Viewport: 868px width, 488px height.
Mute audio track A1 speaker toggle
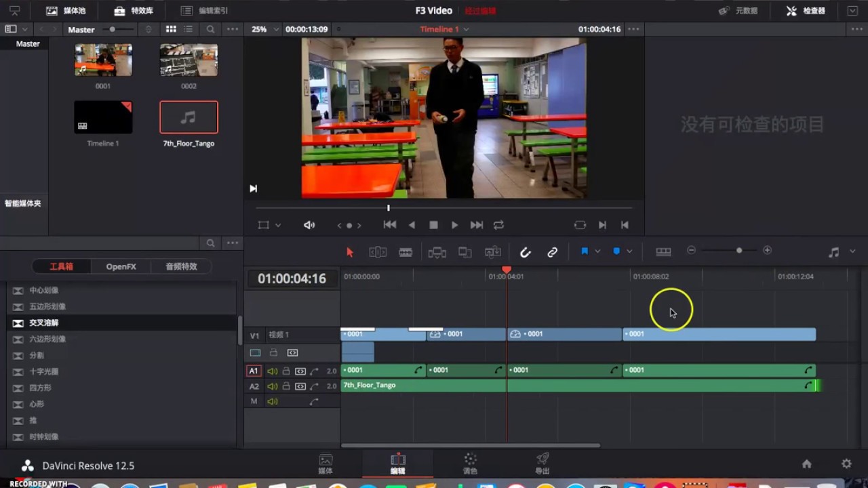tap(273, 371)
